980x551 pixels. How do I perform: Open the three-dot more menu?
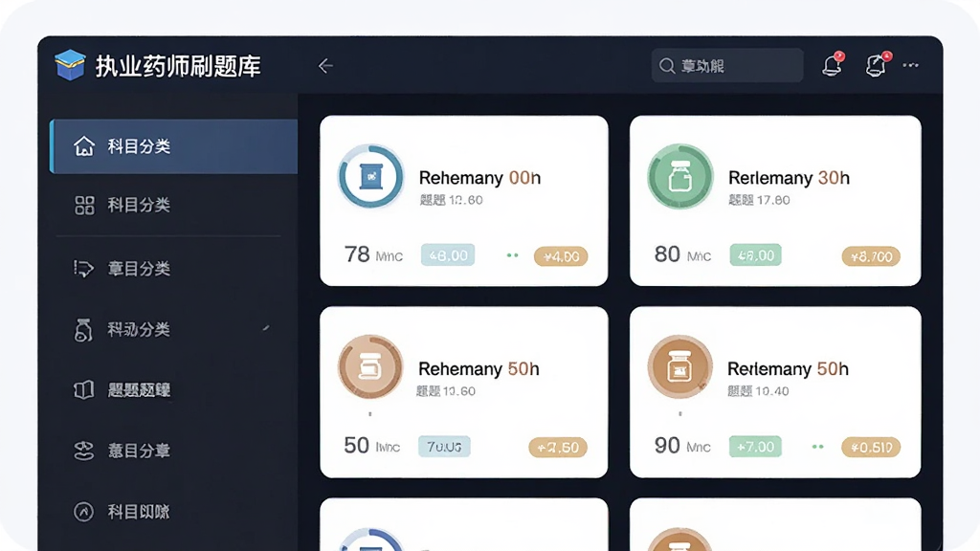(x=911, y=65)
